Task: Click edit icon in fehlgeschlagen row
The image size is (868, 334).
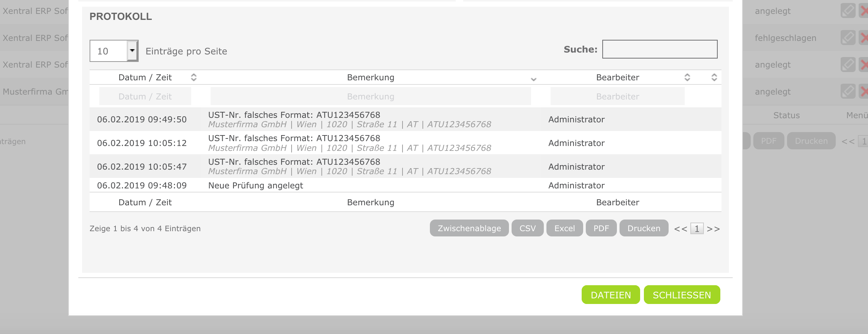Action: click(848, 38)
